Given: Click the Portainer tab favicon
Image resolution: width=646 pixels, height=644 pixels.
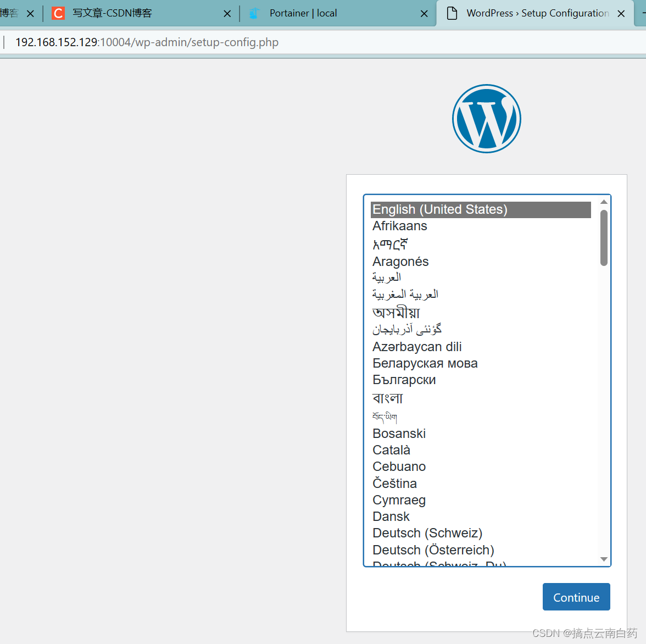Looking at the screenshot, I should [254, 13].
